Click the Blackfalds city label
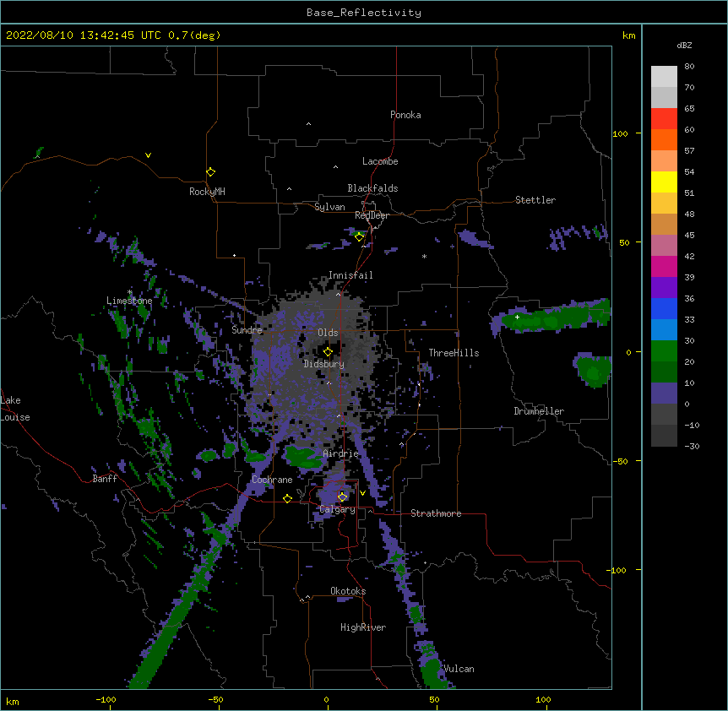This screenshot has height=711, width=728. pyautogui.click(x=372, y=188)
